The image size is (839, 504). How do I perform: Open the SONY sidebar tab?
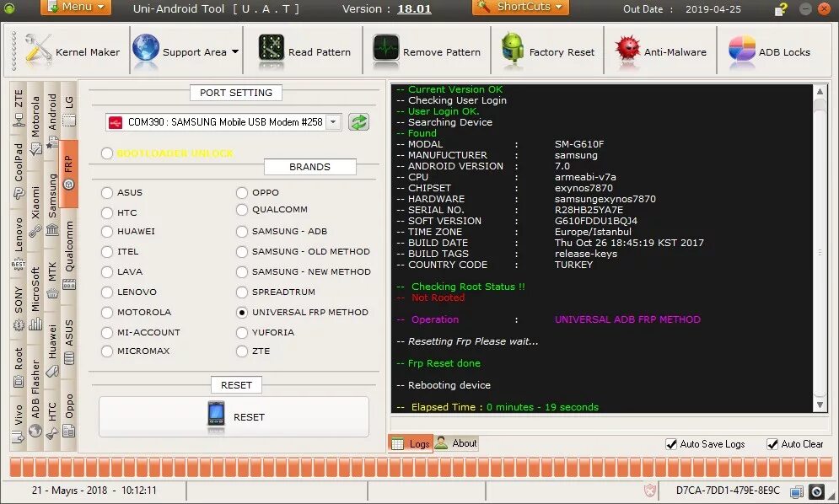pyautogui.click(x=19, y=307)
